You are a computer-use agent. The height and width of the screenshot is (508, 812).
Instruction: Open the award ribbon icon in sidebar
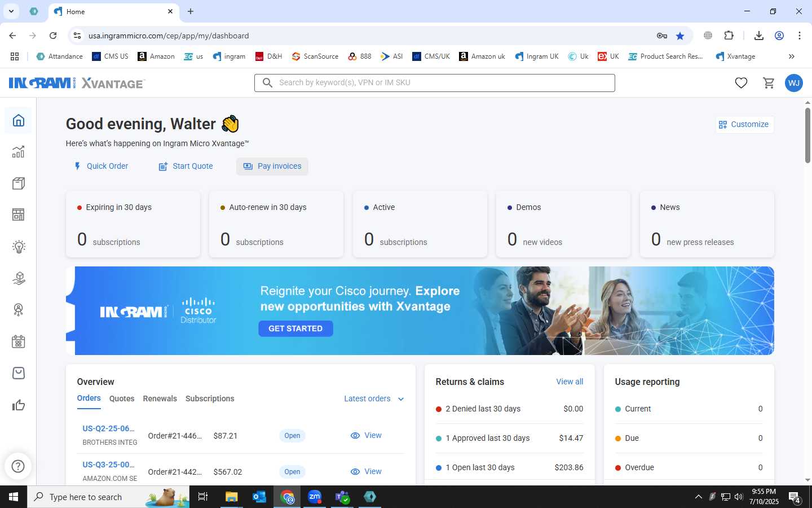pyautogui.click(x=19, y=310)
